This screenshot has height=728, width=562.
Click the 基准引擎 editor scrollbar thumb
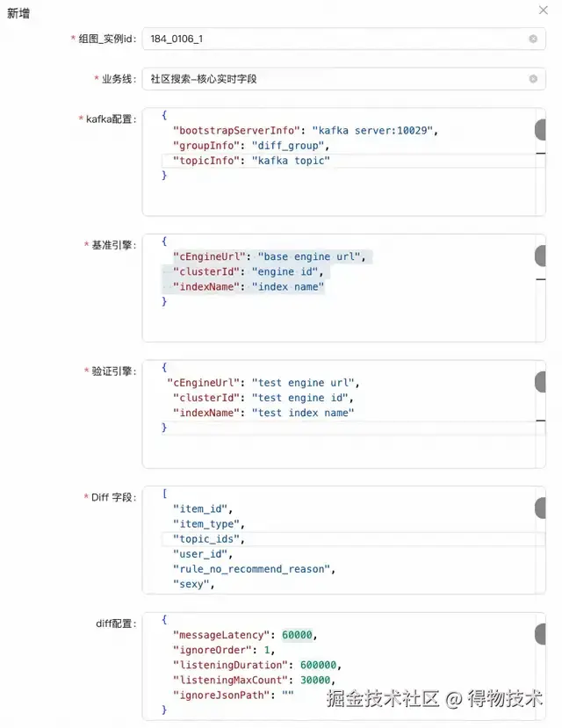tap(540, 256)
